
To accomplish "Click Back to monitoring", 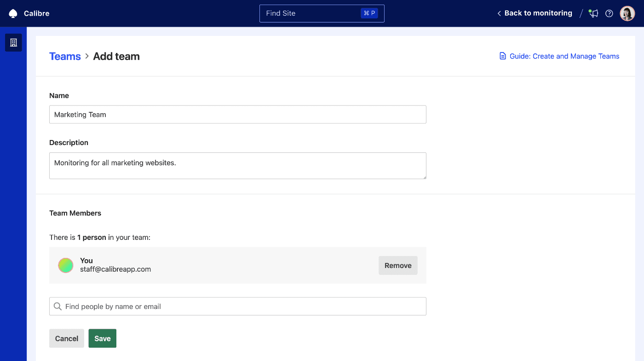I will pos(538,13).
